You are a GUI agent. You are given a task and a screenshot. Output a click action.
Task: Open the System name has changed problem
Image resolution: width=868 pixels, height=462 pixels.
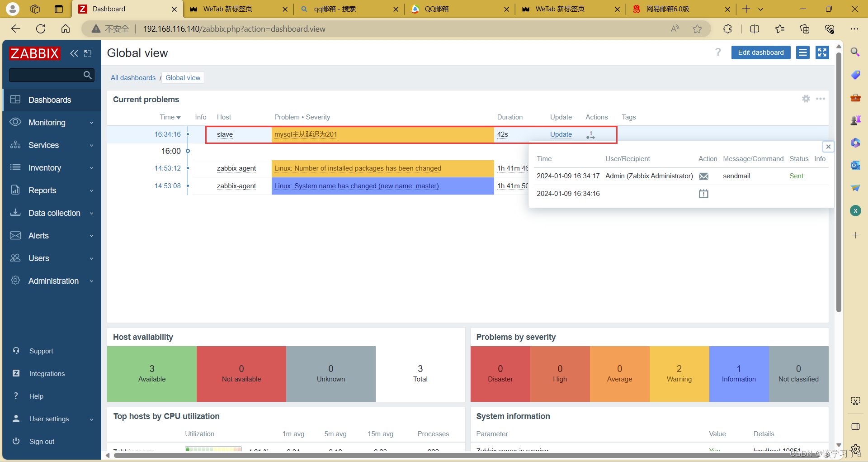click(356, 186)
